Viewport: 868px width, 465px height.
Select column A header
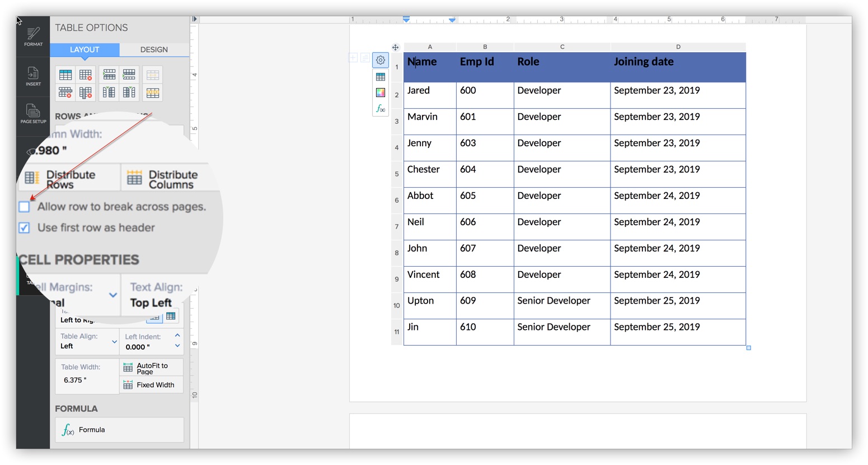point(430,47)
